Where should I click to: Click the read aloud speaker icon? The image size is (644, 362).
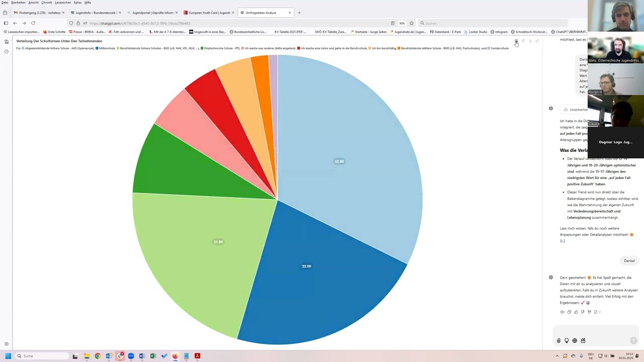coord(562,312)
